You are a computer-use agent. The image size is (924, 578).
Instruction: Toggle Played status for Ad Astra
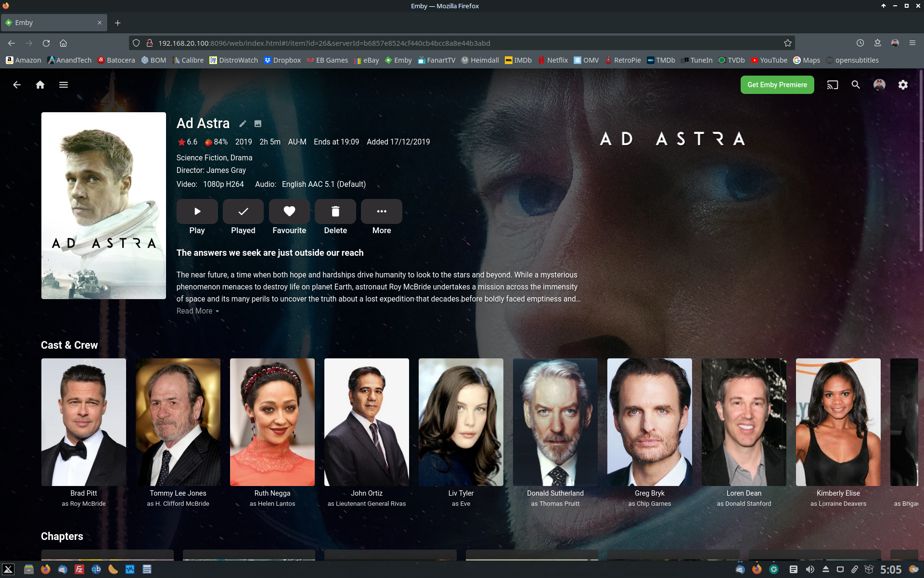[243, 211]
